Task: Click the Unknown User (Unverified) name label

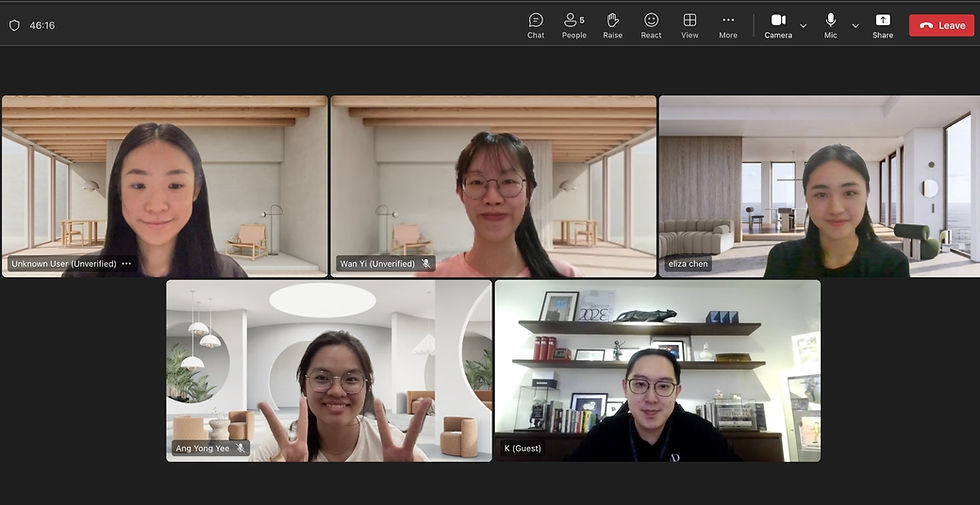Action: pos(64,264)
